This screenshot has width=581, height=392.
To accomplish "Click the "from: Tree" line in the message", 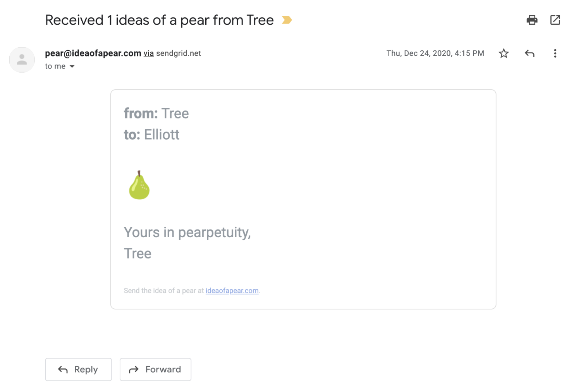I will (156, 113).
